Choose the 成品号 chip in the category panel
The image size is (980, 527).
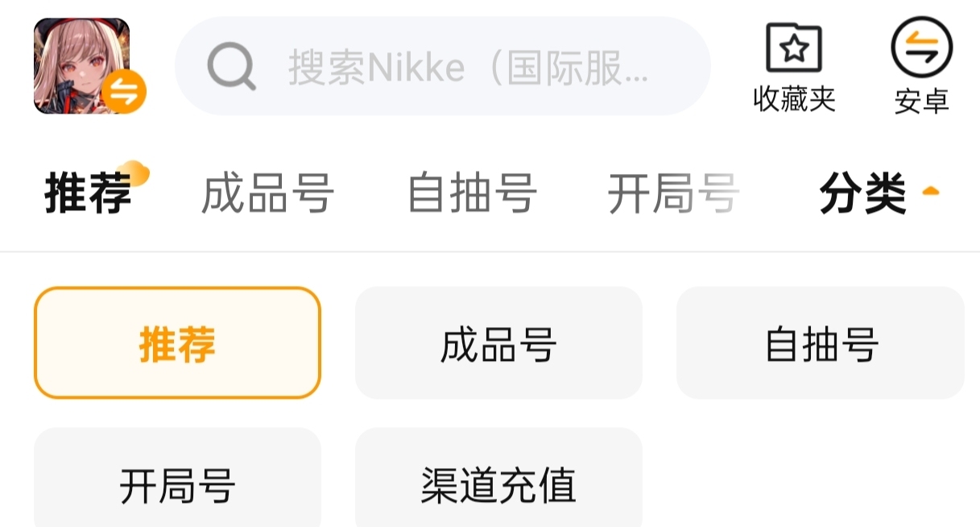(498, 343)
